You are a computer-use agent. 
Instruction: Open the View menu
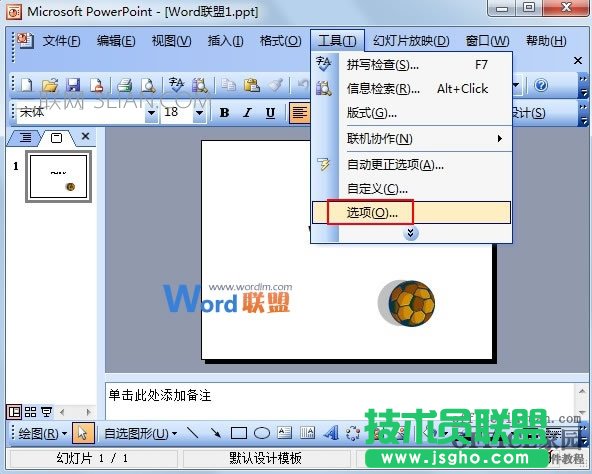[171, 40]
